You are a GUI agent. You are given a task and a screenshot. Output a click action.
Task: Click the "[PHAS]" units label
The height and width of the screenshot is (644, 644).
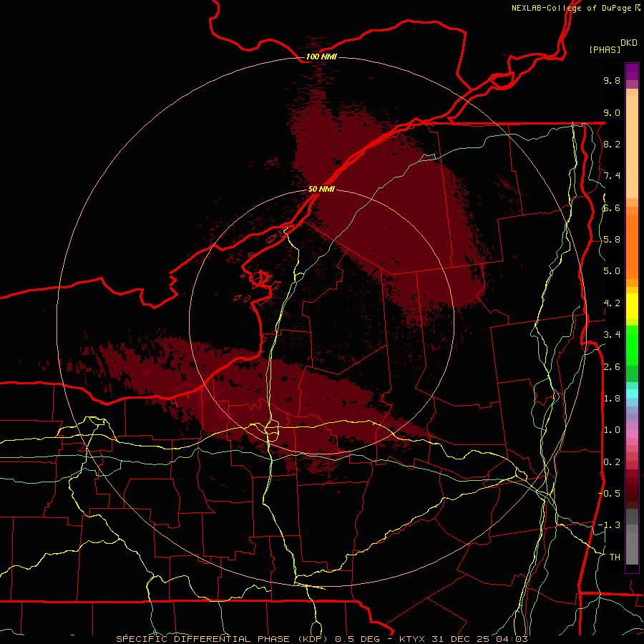tap(605, 49)
